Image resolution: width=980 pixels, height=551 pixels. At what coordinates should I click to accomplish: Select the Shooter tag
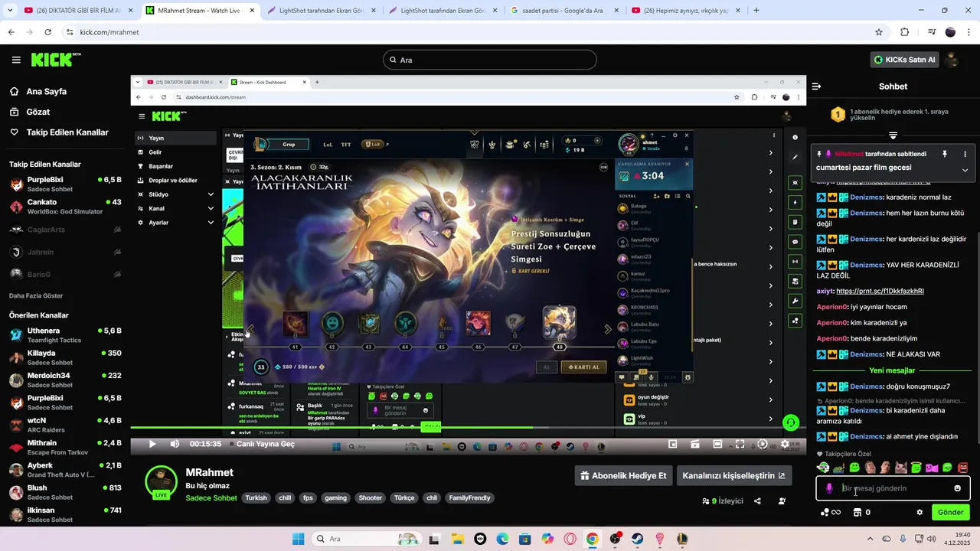coord(370,497)
